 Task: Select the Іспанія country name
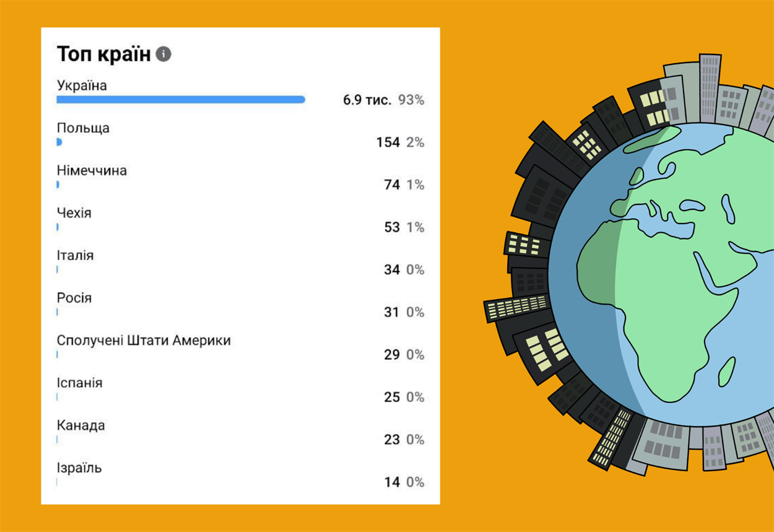click(x=79, y=383)
